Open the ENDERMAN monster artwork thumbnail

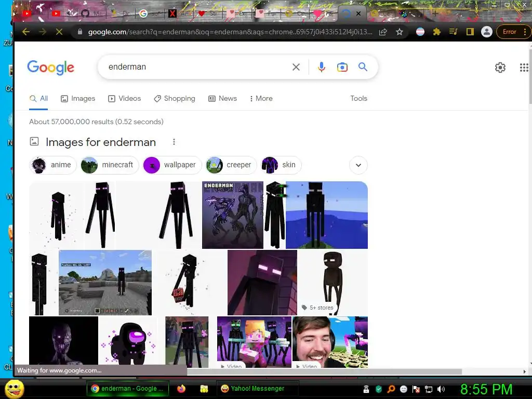coord(232,215)
